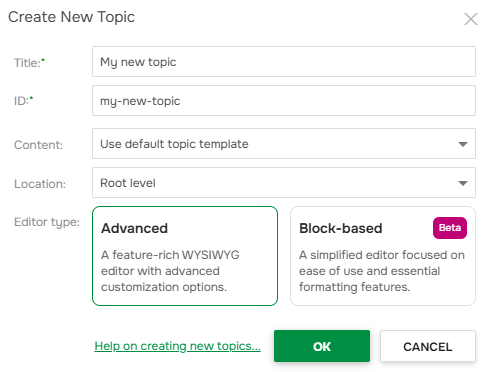Click the Editor type label
Image resolution: width=491 pixels, height=372 pixels.
tap(47, 222)
